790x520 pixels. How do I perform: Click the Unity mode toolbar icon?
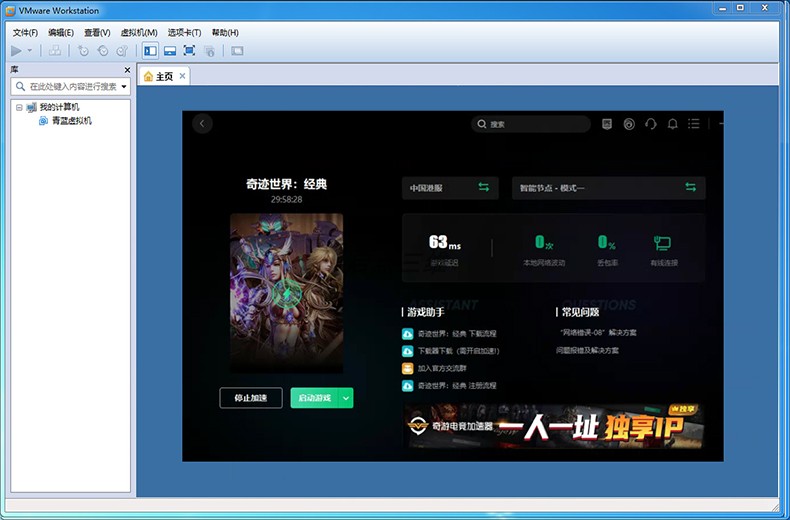click(x=209, y=50)
